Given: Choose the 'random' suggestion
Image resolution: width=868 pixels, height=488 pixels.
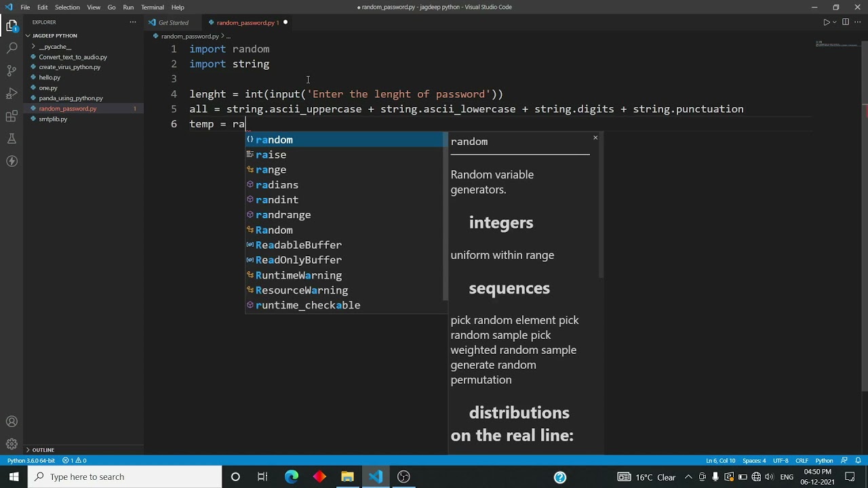Looking at the screenshot, I should [344, 140].
